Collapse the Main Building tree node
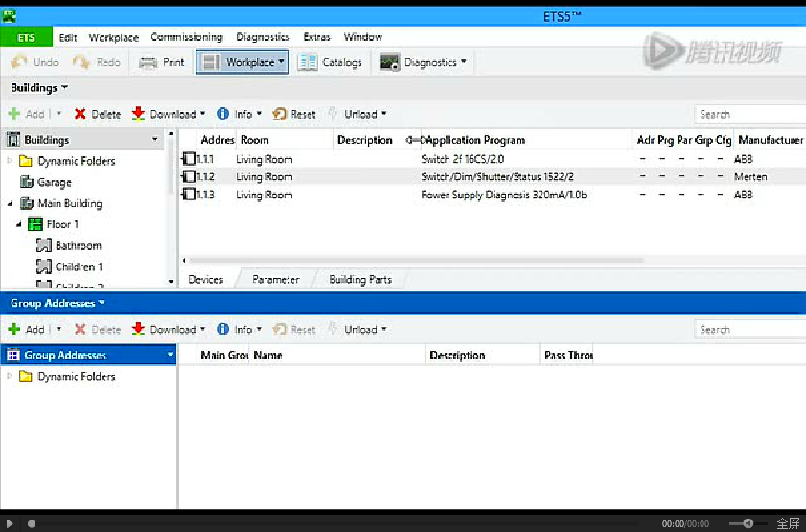 [11, 203]
